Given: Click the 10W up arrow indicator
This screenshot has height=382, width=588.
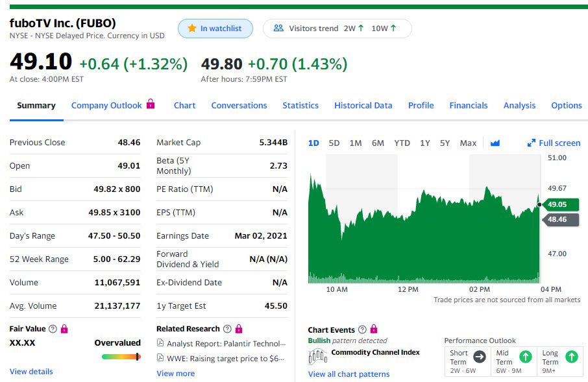Looking at the screenshot, I should click(x=393, y=28).
